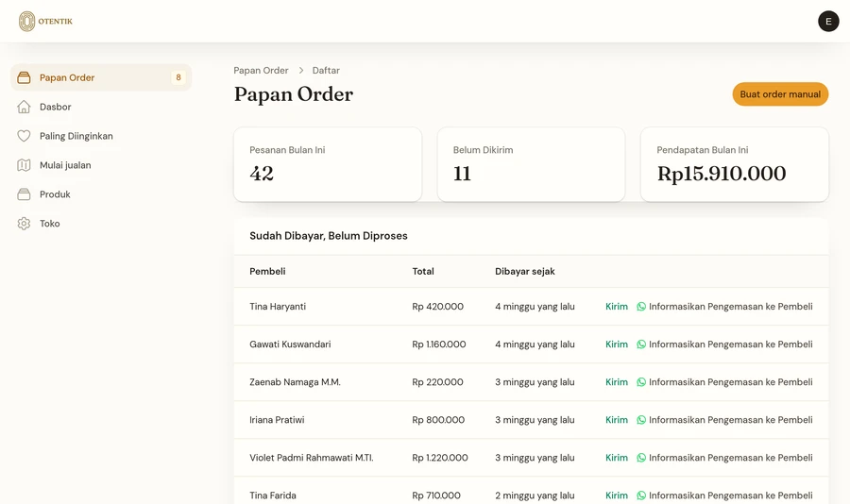850x504 pixels.
Task: Click the breadcrumb chevron separator
Action: click(301, 71)
